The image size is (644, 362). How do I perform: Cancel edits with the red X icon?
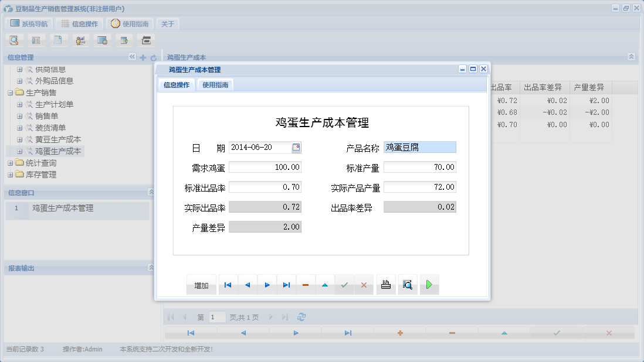click(364, 285)
